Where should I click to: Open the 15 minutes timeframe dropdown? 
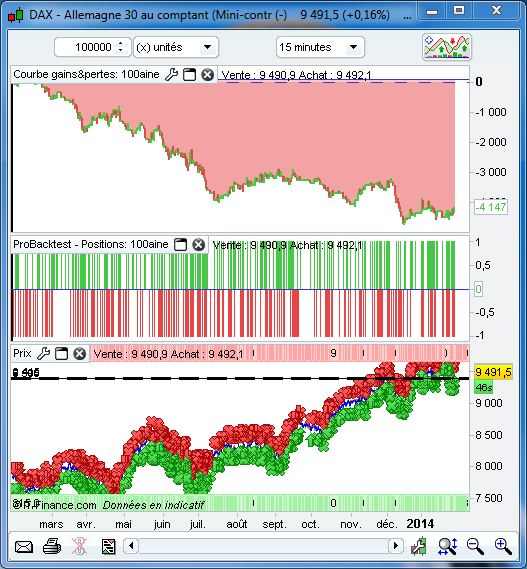point(320,47)
